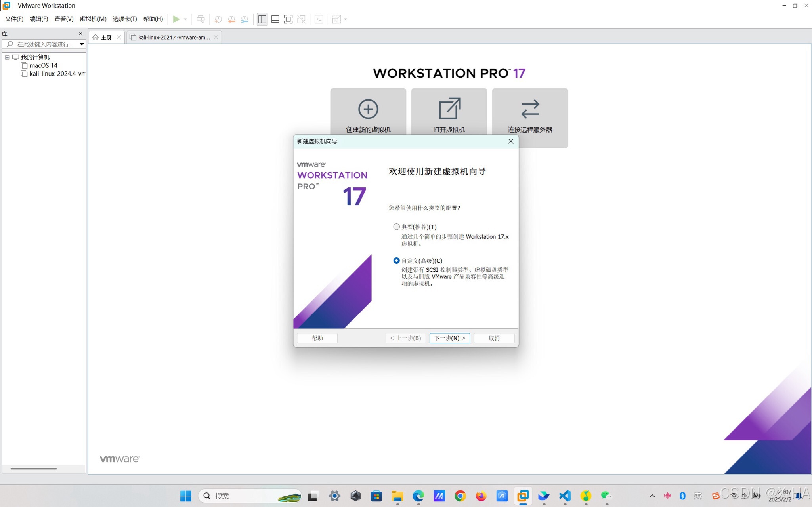Open the 虚拟机(M) menu
The height and width of the screenshot is (507, 812).
point(93,19)
